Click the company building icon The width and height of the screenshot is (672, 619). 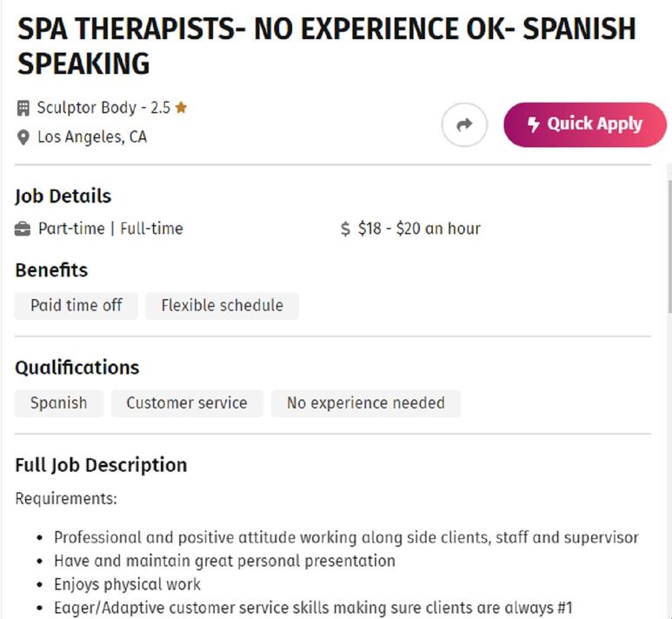(x=23, y=108)
